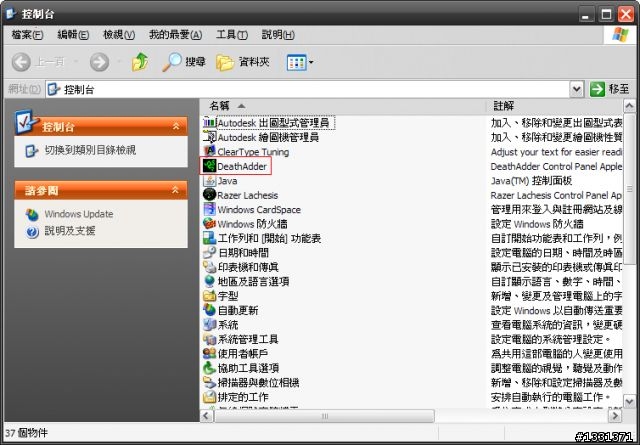
Task: Open the 我的最愛(A) menu
Action: pos(176,35)
